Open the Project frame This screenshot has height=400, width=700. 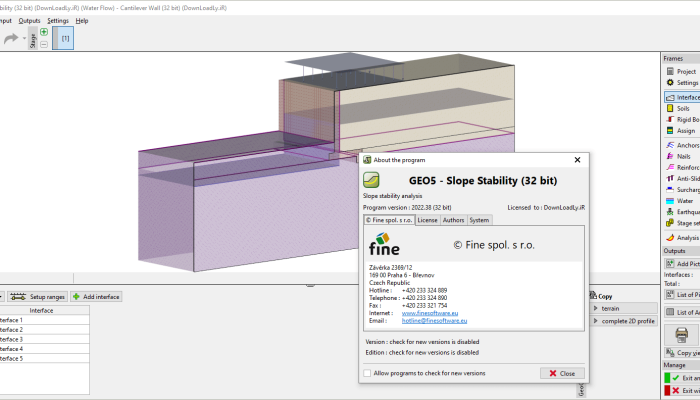pos(682,71)
